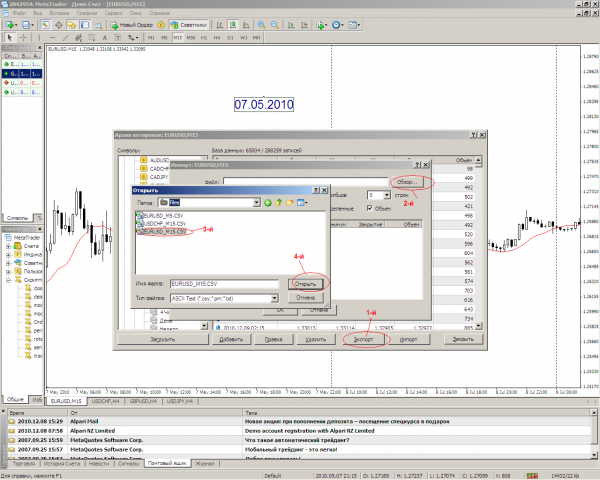The width and height of the screenshot is (600, 480).
Task: Open the periods clock icon dropdown
Action: pyautogui.click(x=338, y=25)
